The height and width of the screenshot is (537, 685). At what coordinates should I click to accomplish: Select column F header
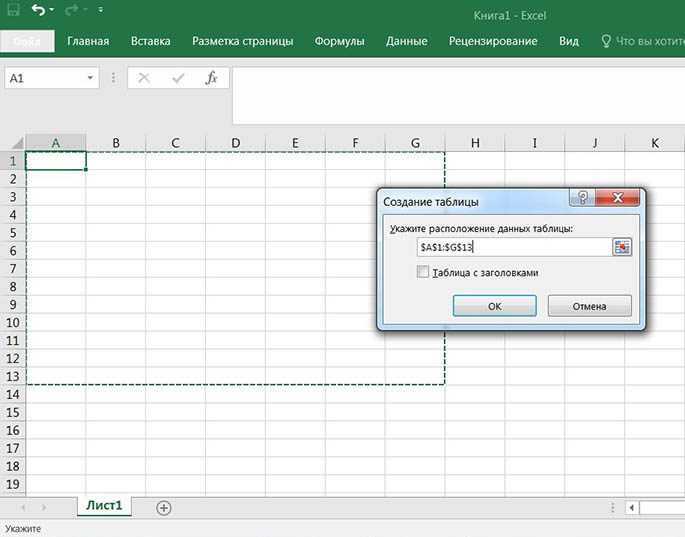tap(355, 143)
